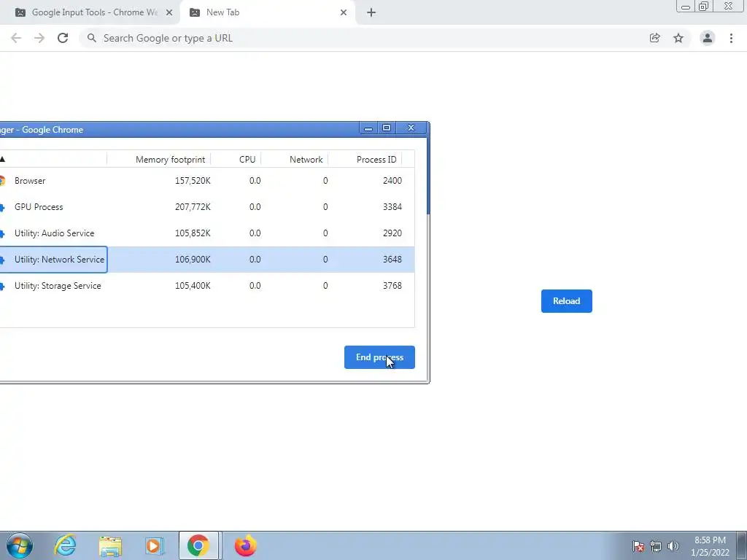The height and width of the screenshot is (560, 747).
Task: Open the network status tray icon
Action: [656, 546]
